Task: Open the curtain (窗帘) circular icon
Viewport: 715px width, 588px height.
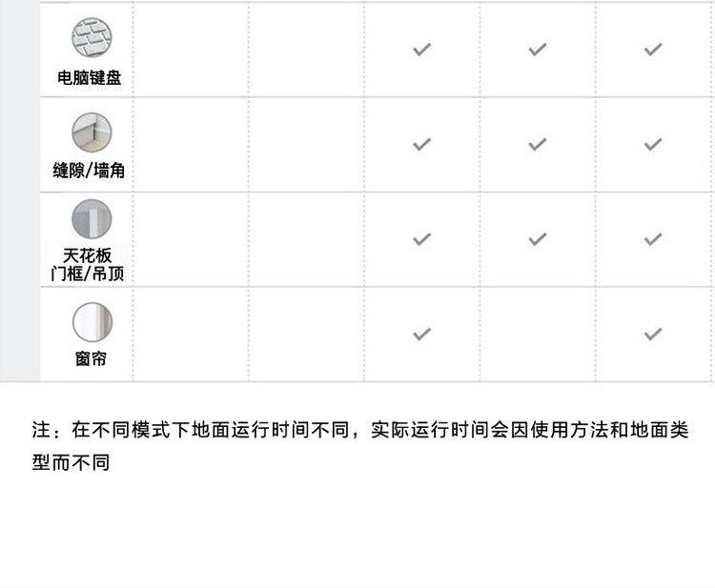Action: (92, 322)
